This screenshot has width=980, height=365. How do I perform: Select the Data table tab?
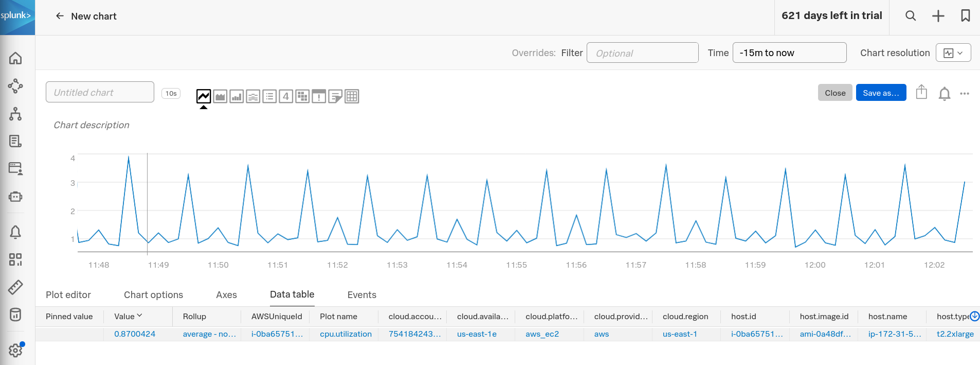[292, 294]
